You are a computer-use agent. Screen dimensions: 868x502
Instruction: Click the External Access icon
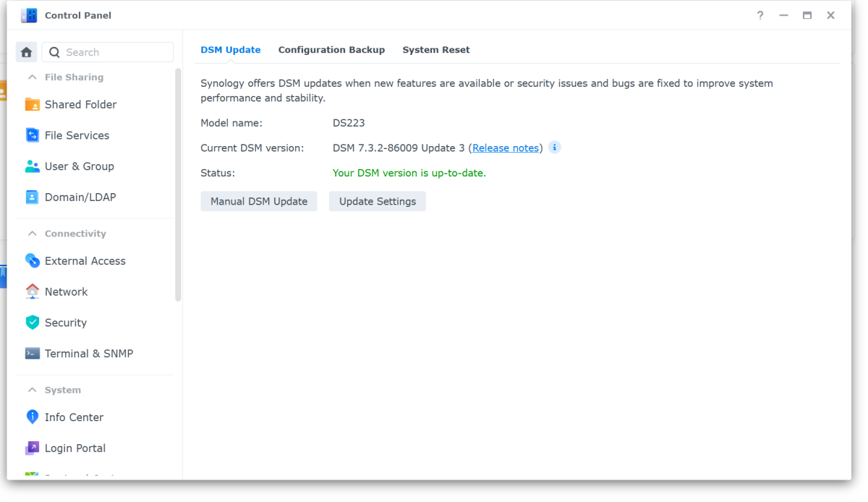(33, 260)
